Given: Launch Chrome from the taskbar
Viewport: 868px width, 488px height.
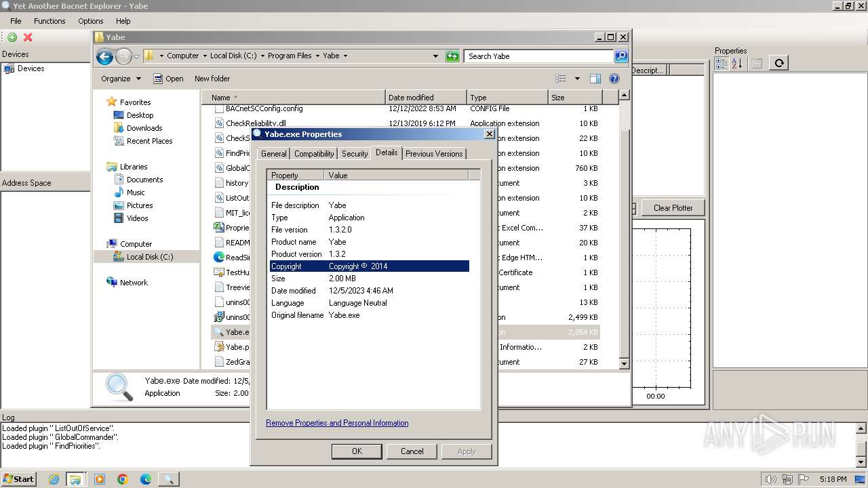Looking at the screenshot, I should (123, 479).
